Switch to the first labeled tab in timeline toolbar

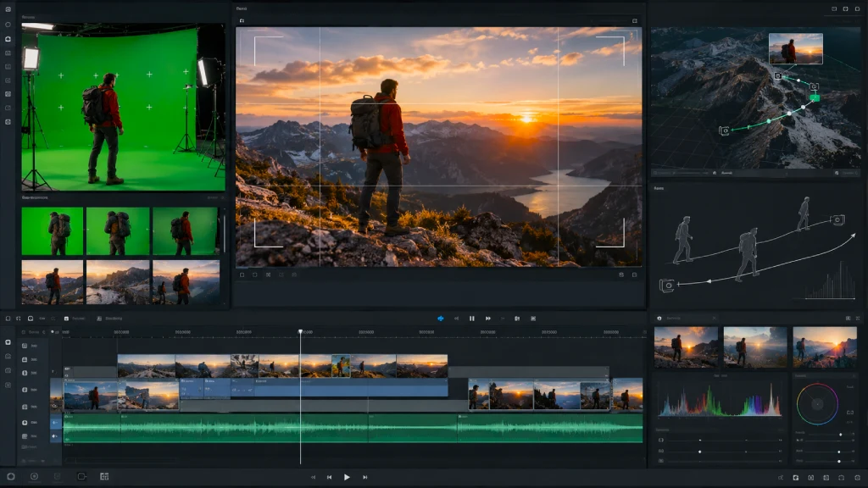coord(75,319)
